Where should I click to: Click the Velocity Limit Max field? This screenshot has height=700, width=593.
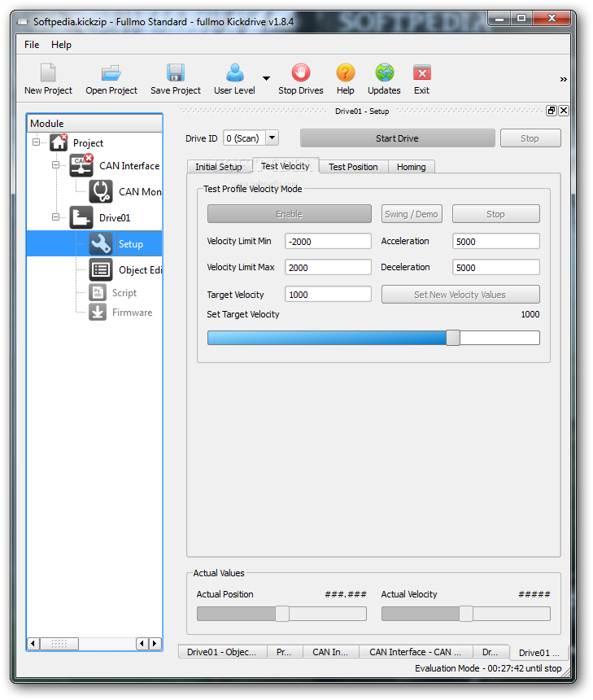pyautogui.click(x=328, y=268)
